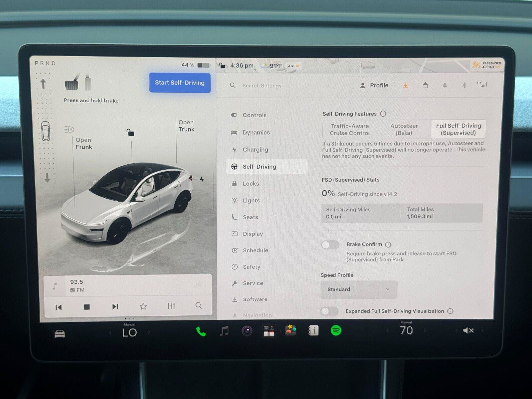
Task: Favorite the station with star icon
Action: point(143,306)
